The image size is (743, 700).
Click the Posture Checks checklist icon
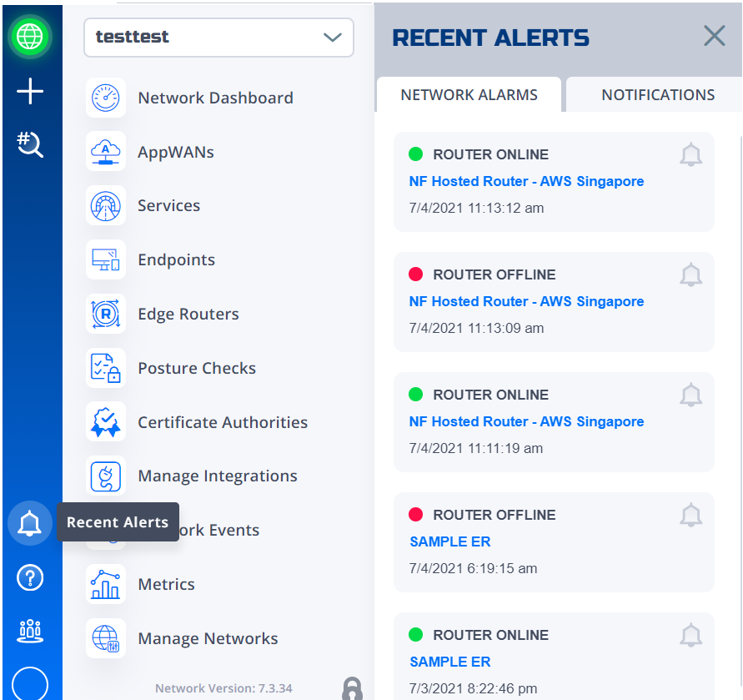[106, 368]
